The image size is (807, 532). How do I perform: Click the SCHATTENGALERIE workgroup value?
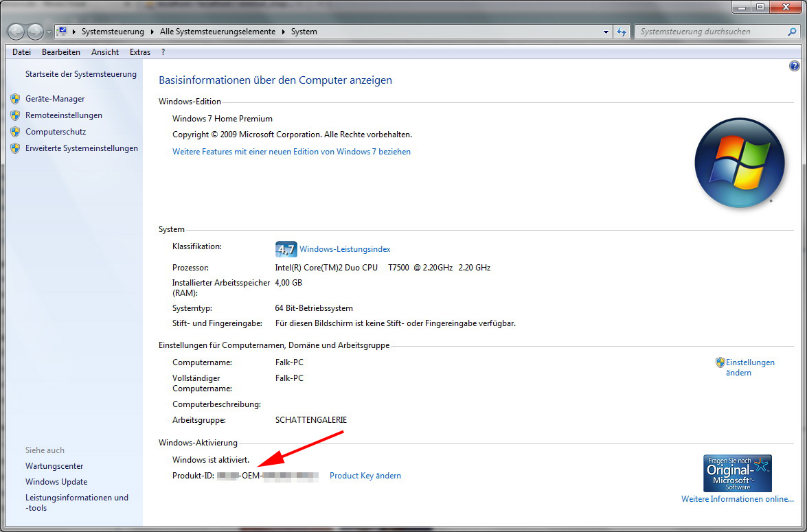click(311, 420)
